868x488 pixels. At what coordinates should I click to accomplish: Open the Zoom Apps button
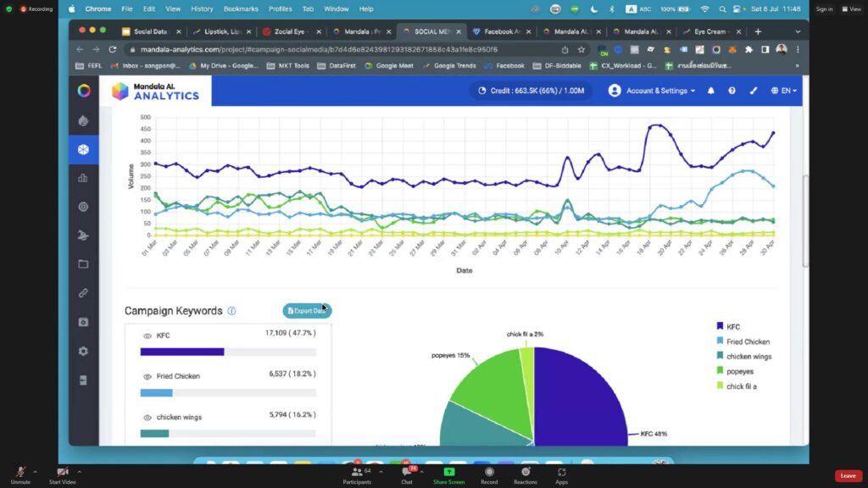coord(561,474)
